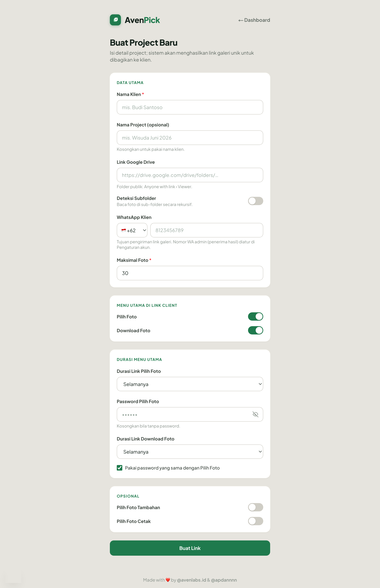Click the Indonesian flag icon
The height and width of the screenshot is (588, 380).
[124, 230]
